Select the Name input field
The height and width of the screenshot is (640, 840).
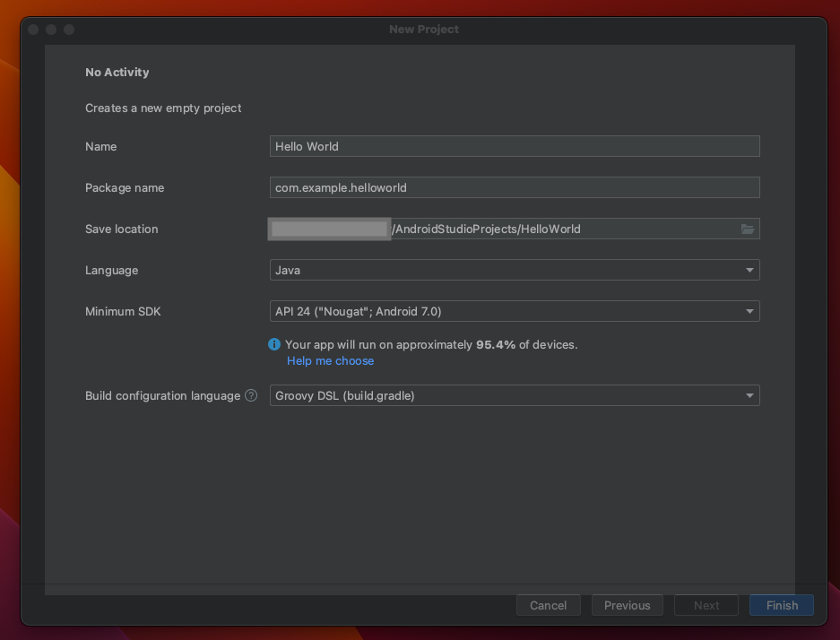[515, 145]
